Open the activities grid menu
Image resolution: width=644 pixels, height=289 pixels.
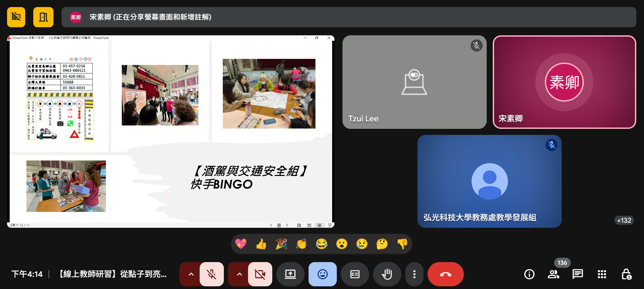click(x=602, y=274)
